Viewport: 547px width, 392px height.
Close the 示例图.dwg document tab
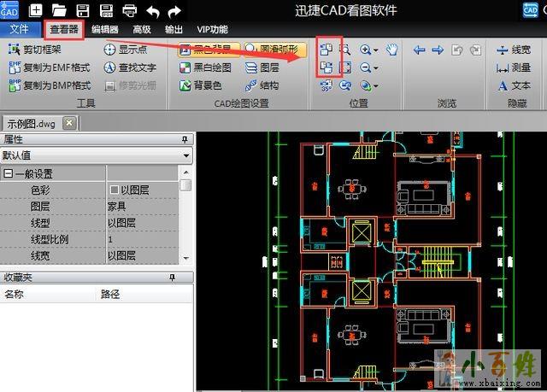(x=69, y=122)
